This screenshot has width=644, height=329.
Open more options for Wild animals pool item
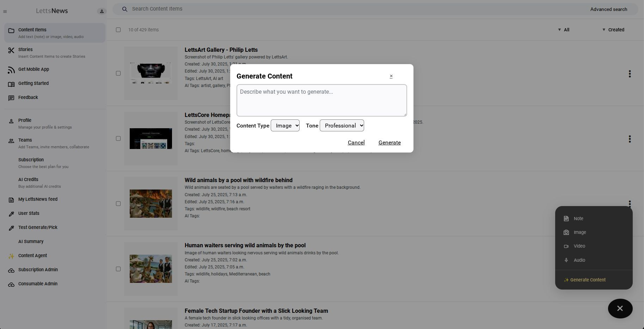[x=630, y=204]
